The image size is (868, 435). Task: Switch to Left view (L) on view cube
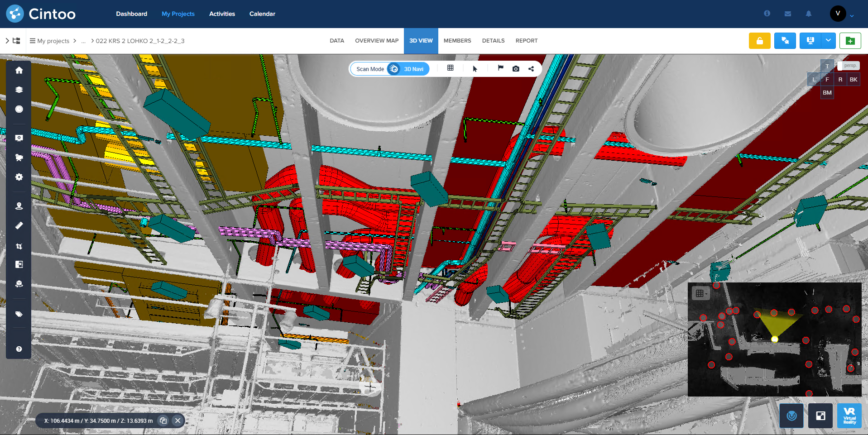(x=814, y=79)
